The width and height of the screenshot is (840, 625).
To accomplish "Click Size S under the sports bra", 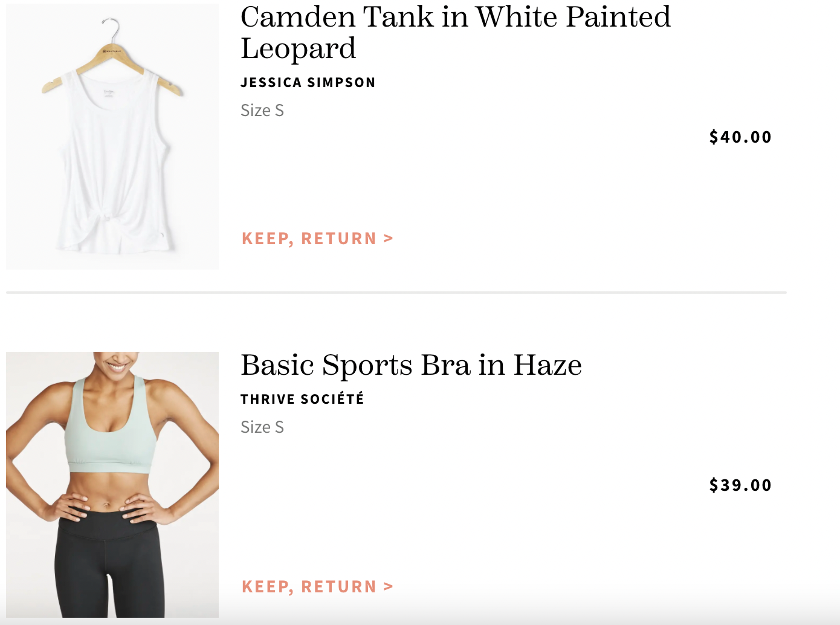I will coord(262,427).
